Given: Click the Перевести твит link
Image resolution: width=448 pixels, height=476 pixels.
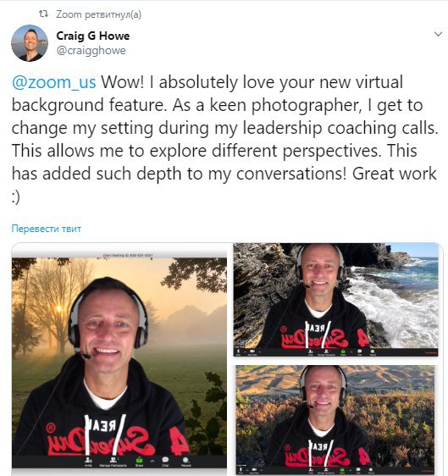Looking at the screenshot, I should point(46,229).
